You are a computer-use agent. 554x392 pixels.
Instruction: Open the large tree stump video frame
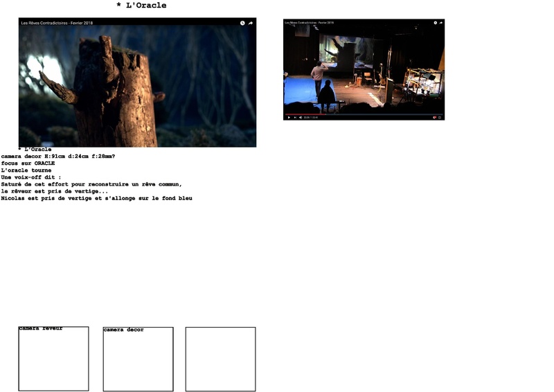coord(137,82)
